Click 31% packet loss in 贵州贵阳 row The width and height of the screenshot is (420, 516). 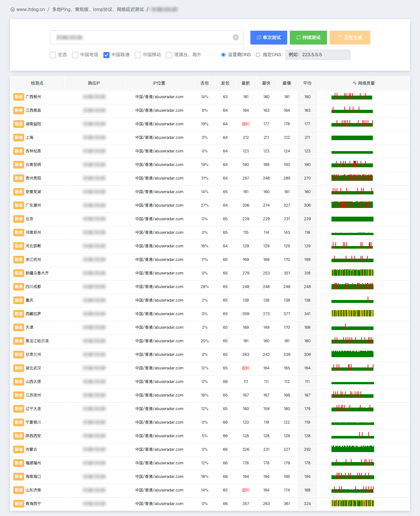click(x=205, y=178)
